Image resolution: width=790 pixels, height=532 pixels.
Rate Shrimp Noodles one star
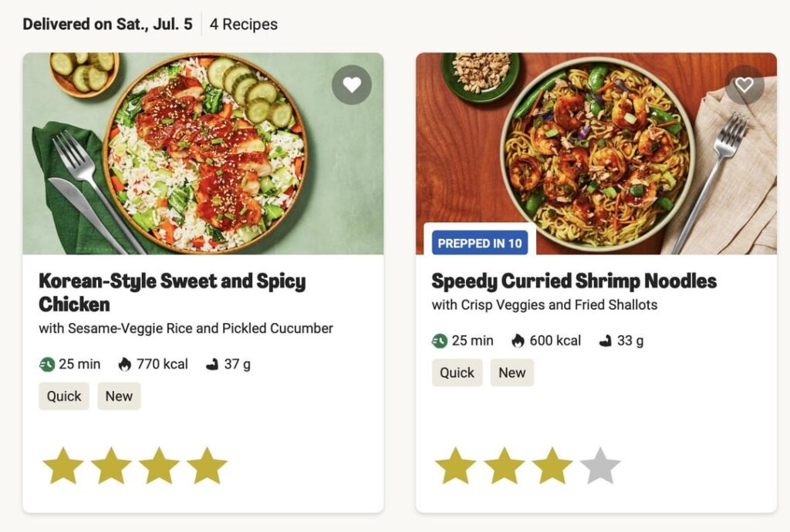pos(455,466)
